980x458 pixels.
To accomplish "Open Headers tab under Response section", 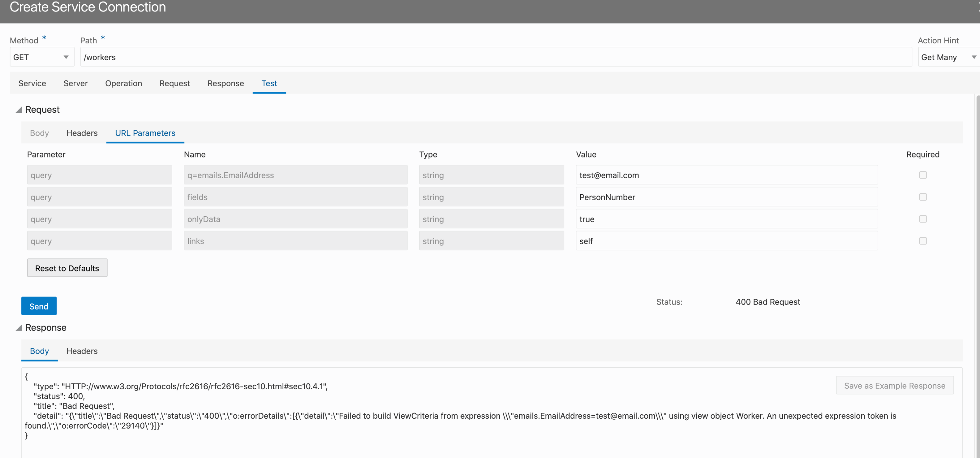I will (82, 351).
